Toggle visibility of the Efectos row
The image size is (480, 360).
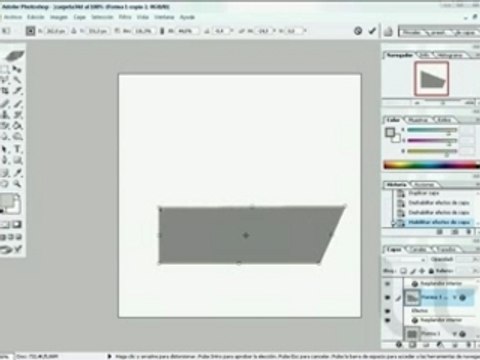point(387,311)
